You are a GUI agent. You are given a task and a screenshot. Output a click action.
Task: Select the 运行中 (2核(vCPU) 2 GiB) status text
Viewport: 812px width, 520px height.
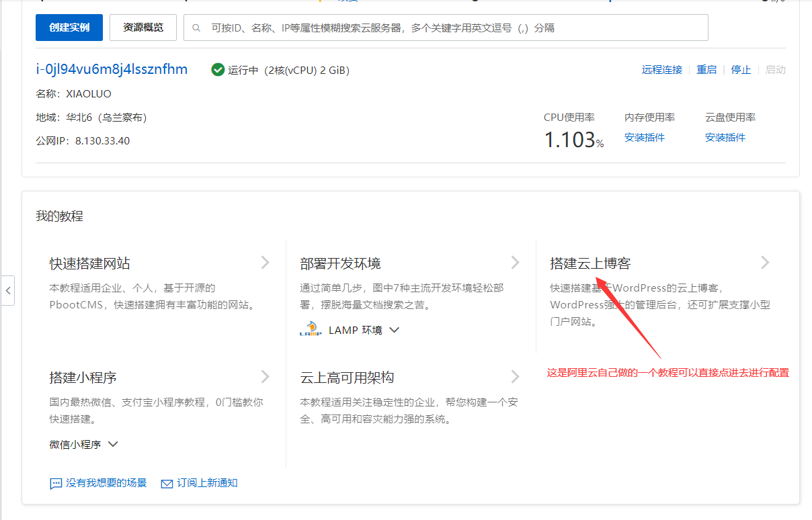288,70
